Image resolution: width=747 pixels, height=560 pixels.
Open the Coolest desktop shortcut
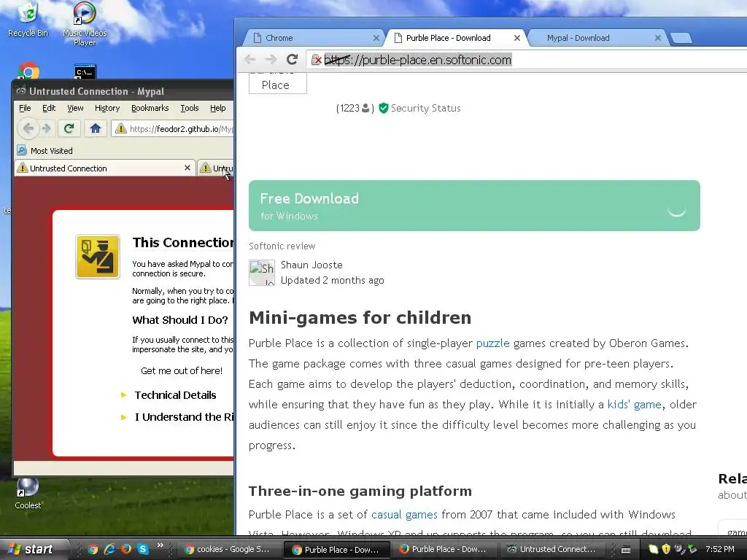28,494
